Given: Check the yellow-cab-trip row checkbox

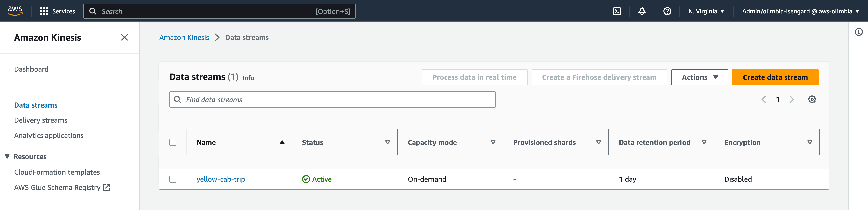Looking at the screenshot, I should (x=173, y=179).
